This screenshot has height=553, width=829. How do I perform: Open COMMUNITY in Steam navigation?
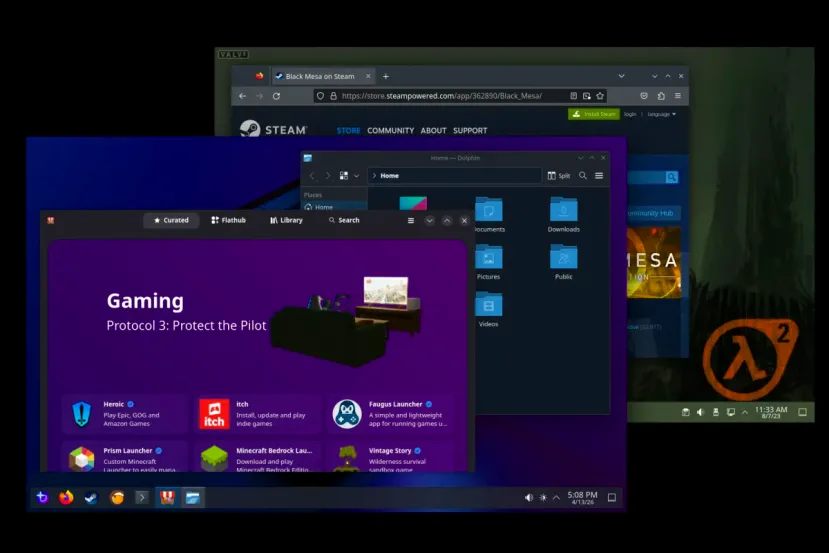click(390, 131)
